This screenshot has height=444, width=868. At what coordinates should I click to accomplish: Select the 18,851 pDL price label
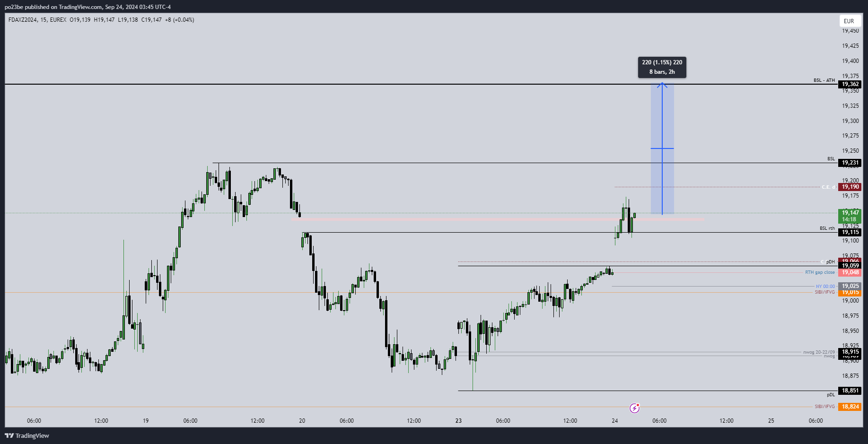click(x=850, y=391)
